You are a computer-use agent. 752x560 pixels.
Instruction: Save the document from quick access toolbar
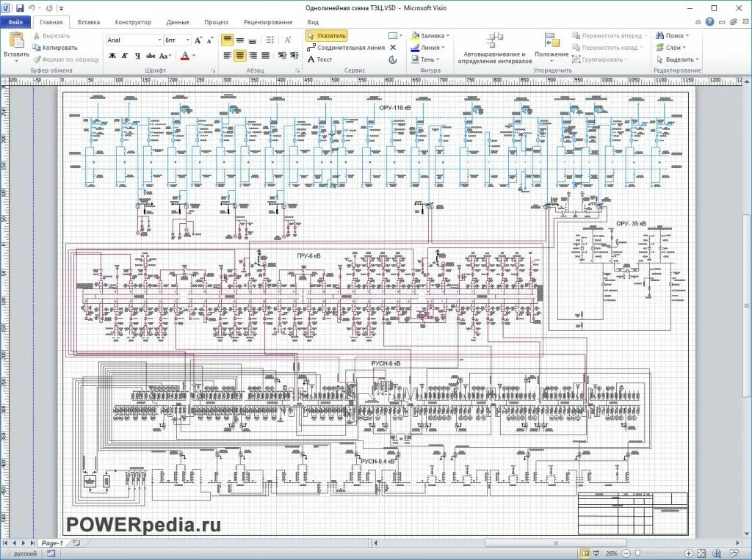[x=20, y=8]
